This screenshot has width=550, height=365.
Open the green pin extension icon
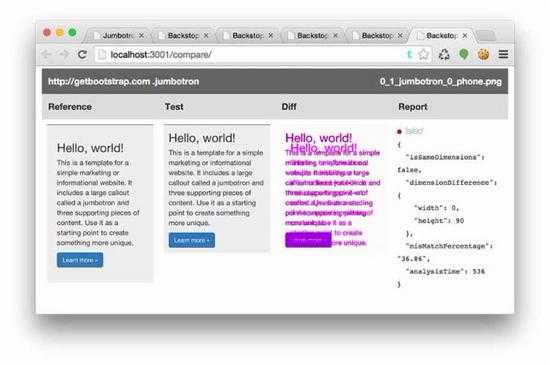[464, 54]
